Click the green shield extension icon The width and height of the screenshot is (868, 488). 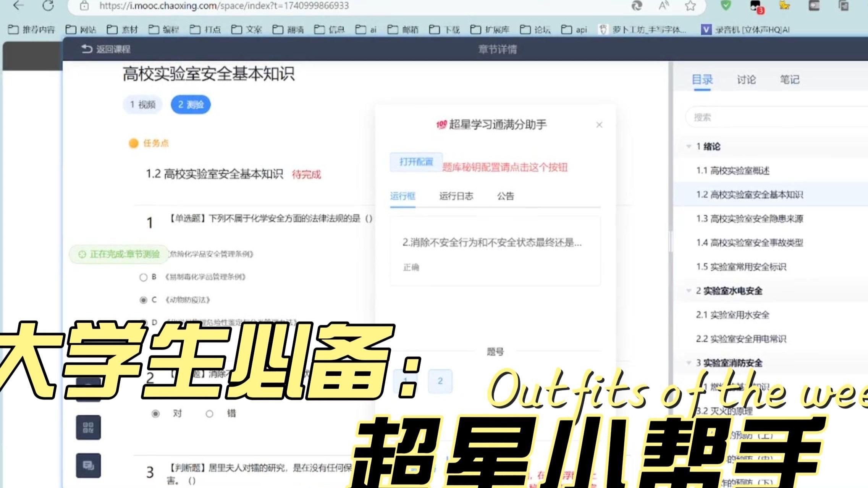pos(726,5)
